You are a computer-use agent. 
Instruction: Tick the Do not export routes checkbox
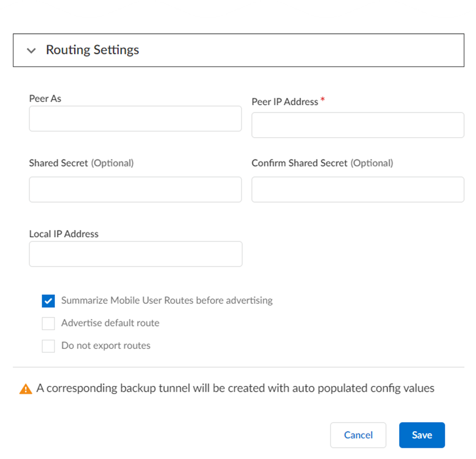(x=48, y=346)
